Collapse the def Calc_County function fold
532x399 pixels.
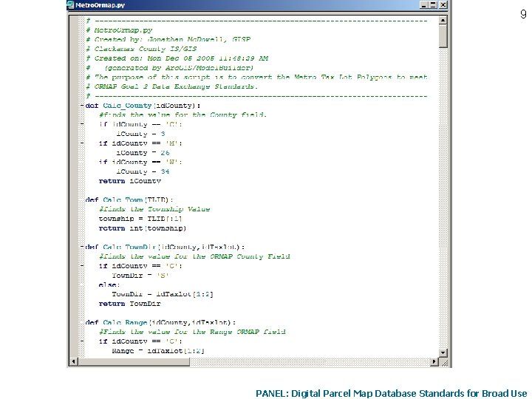click(x=82, y=106)
